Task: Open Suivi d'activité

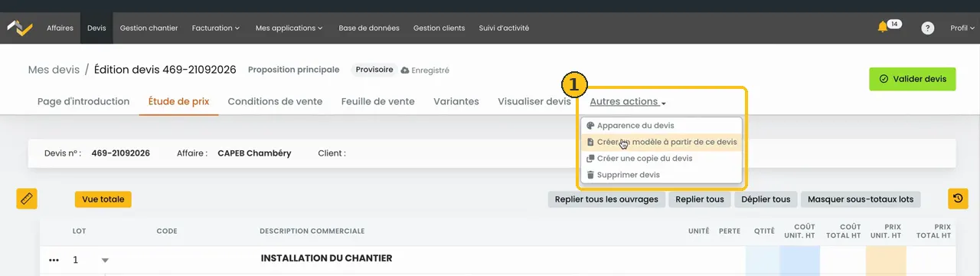Action: 504,28
